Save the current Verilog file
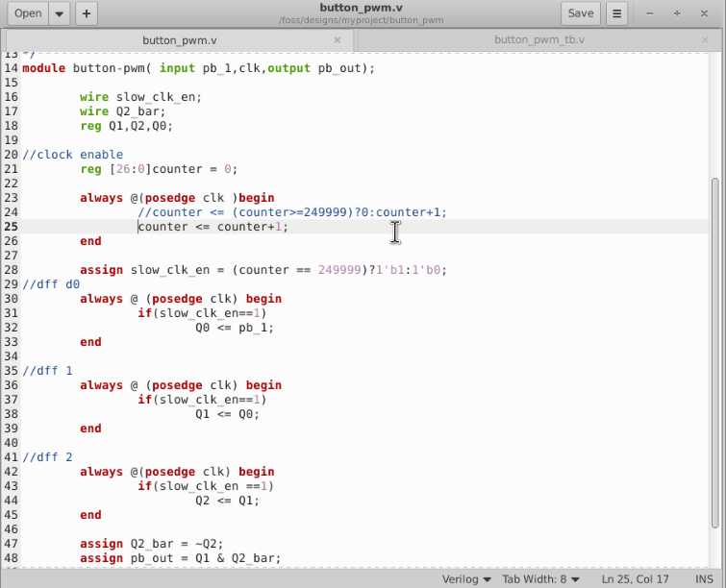This screenshot has width=726, height=588. click(x=581, y=13)
